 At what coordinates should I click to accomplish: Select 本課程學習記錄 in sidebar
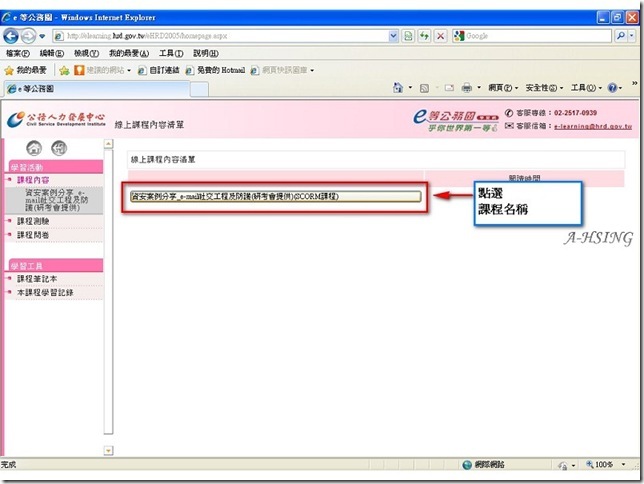[x=45, y=293]
